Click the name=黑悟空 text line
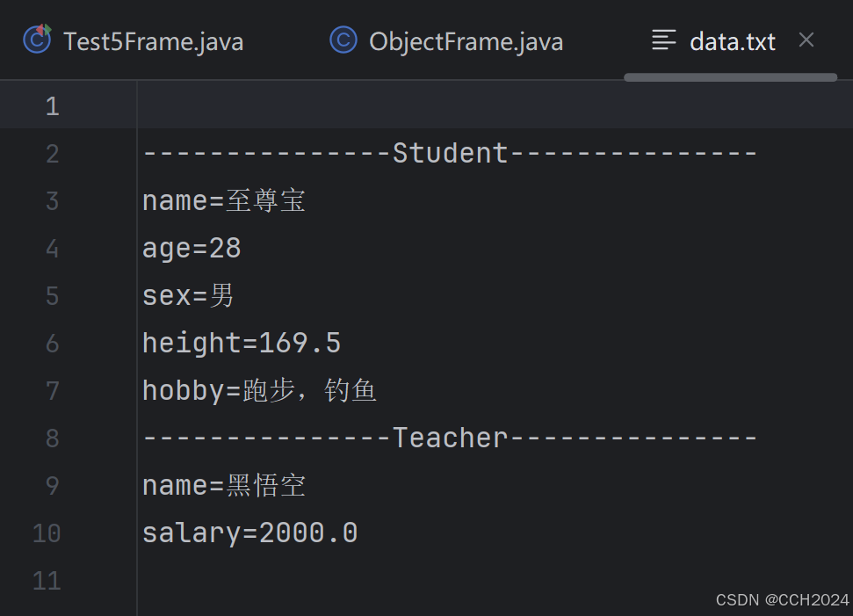 pyautogui.click(x=224, y=485)
